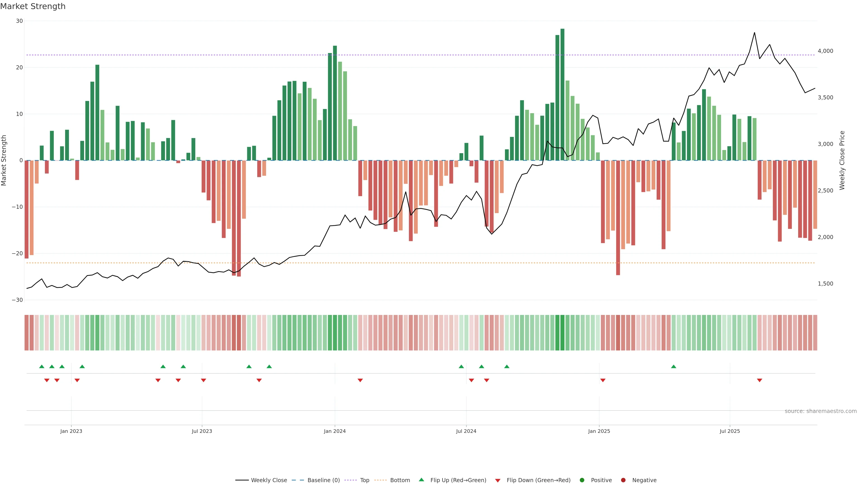
Task: Click the first red flip-down triangle marker
Action: click(47, 380)
